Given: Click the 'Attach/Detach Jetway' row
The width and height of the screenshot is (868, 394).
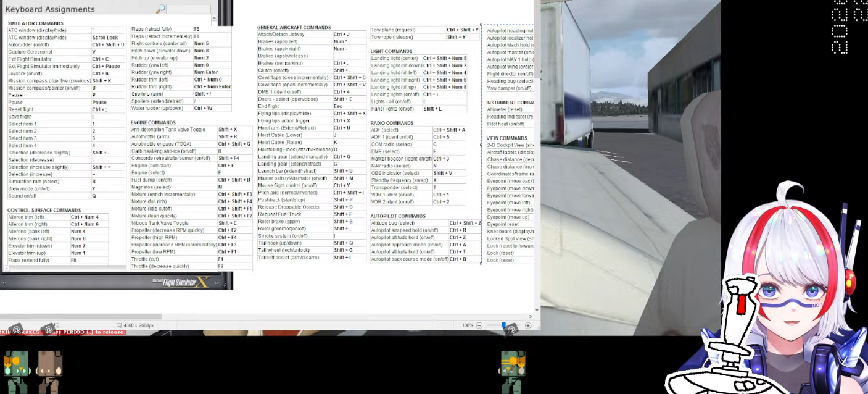Looking at the screenshot, I should (x=312, y=35).
